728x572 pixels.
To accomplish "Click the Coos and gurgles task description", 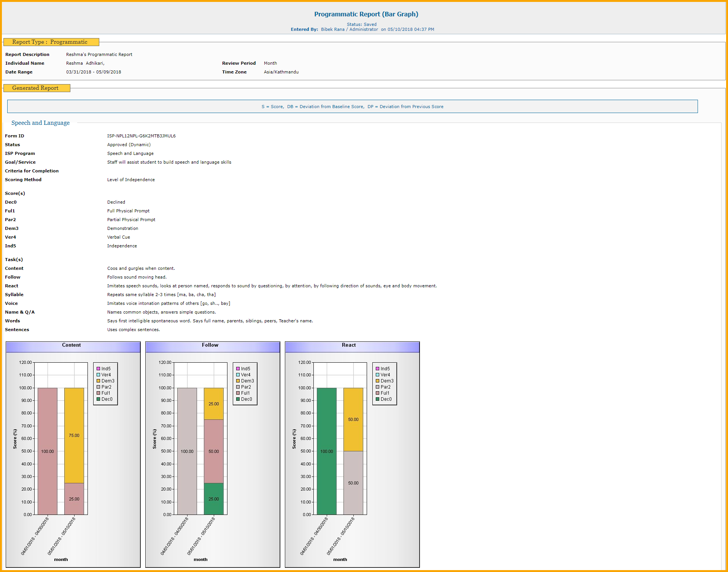I will [x=141, y=268].
